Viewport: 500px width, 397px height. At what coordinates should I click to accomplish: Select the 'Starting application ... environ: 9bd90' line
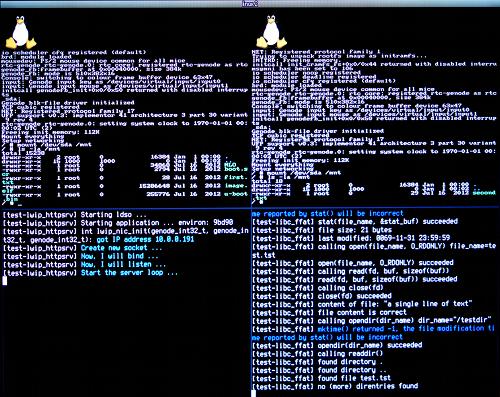[118, 223]
